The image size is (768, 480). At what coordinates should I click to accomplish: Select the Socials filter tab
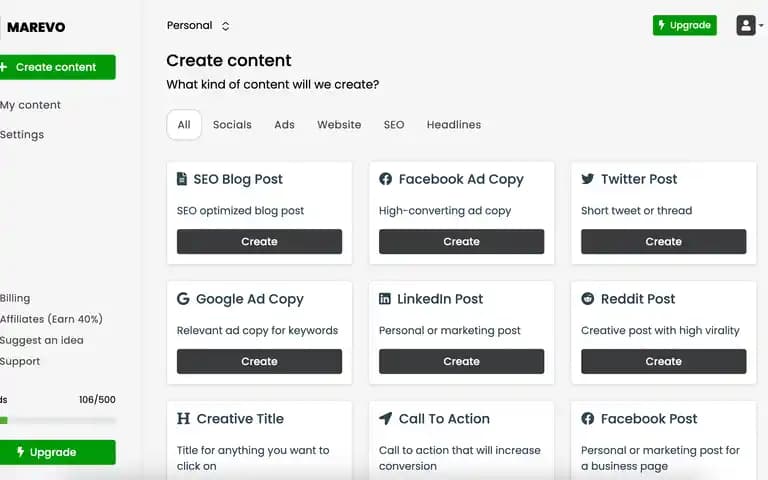(x=232, y=125)
